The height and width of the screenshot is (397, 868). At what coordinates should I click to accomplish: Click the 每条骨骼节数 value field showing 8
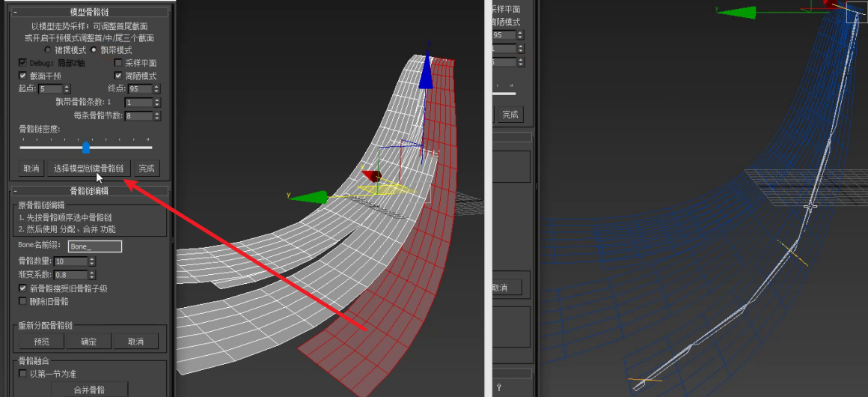pos(139,116)
